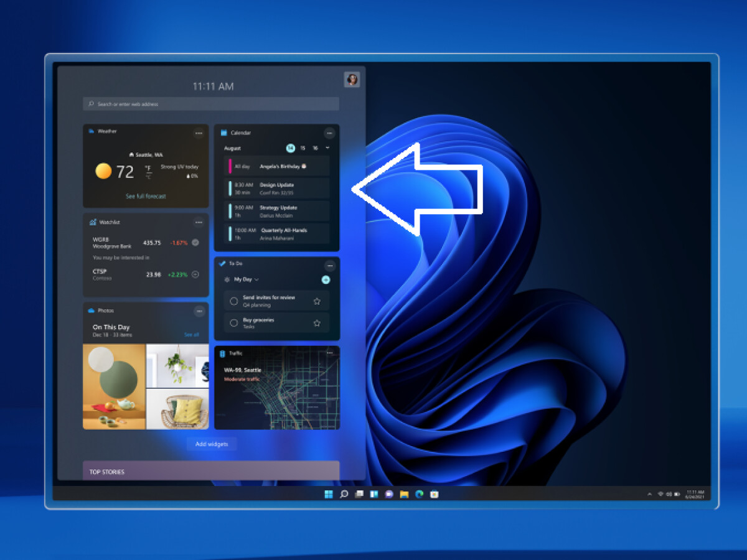Select day 16 in the Calendar widget

(316, 148)
